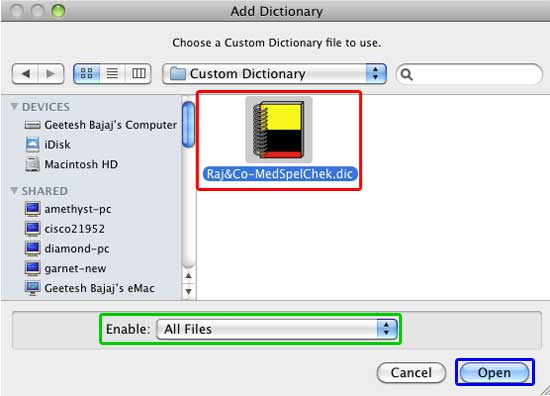The width and height of the screenshot is (550, 396).
Task: Switch to column view
Action: [x=138, y=74]
